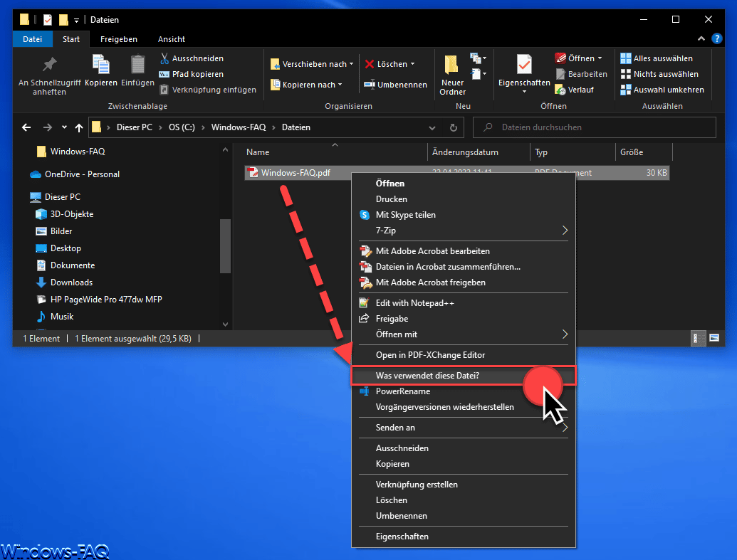Open the Explorer help icon
This screenshot has width=737, height=560.
(716, 38)
